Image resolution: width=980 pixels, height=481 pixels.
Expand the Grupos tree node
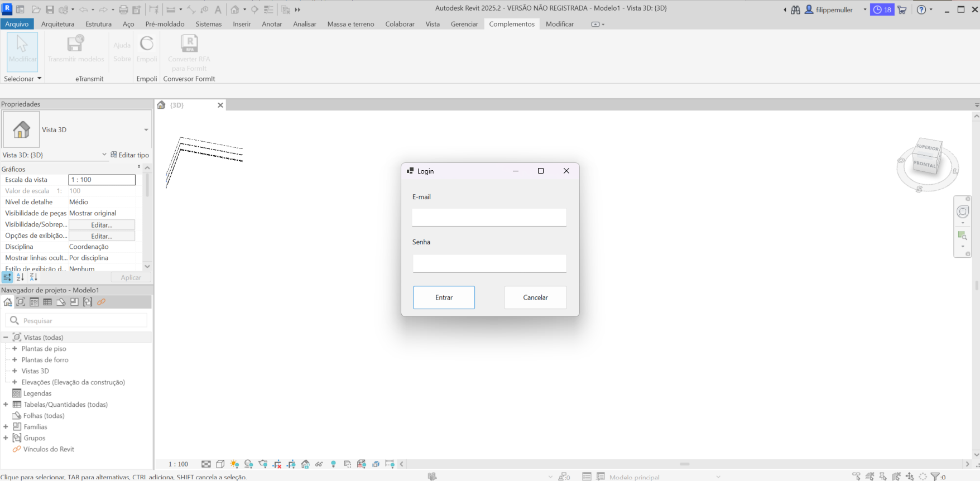(6, 438)
